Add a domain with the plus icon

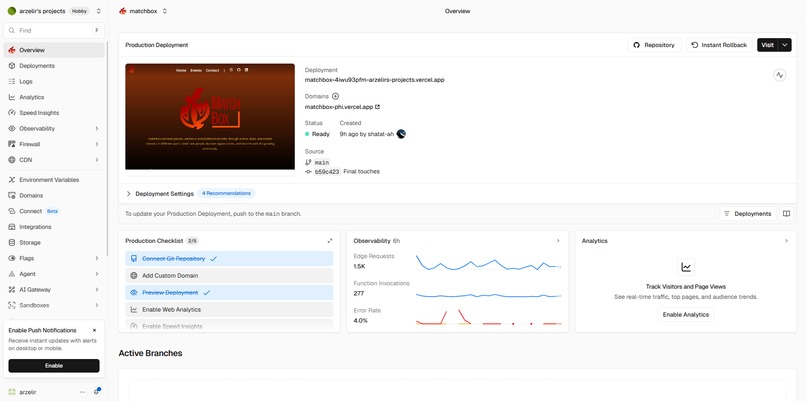tap(335, 96)
